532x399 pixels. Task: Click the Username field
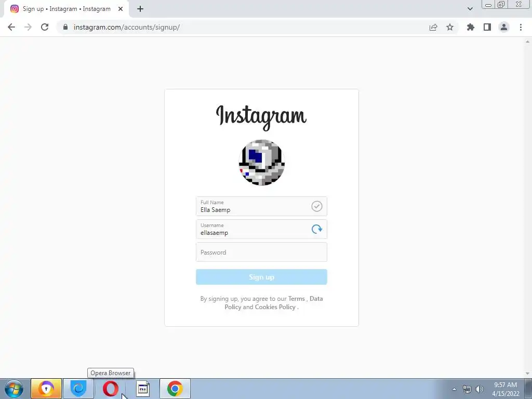click(x=261, y=229)
